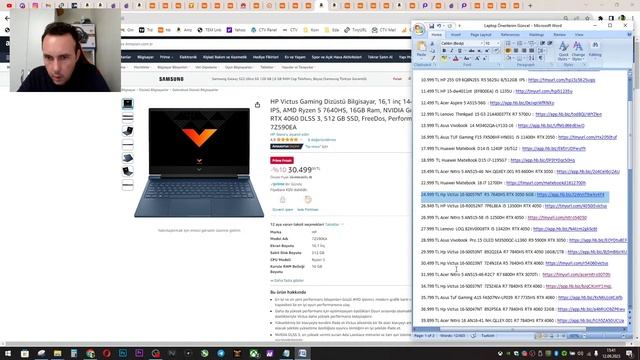Open the 26.949 TL HP Victus i5 13500H link

576,206
